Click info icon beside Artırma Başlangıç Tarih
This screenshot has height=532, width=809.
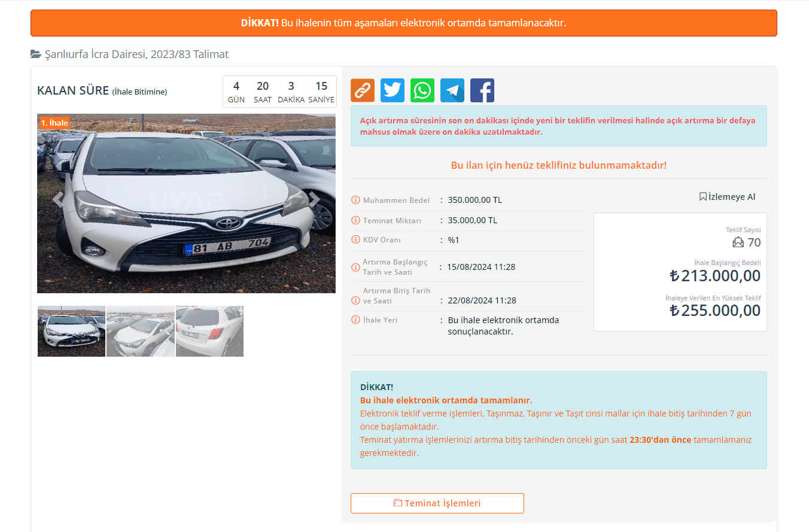pyautogui.click(x=355, y=267)
